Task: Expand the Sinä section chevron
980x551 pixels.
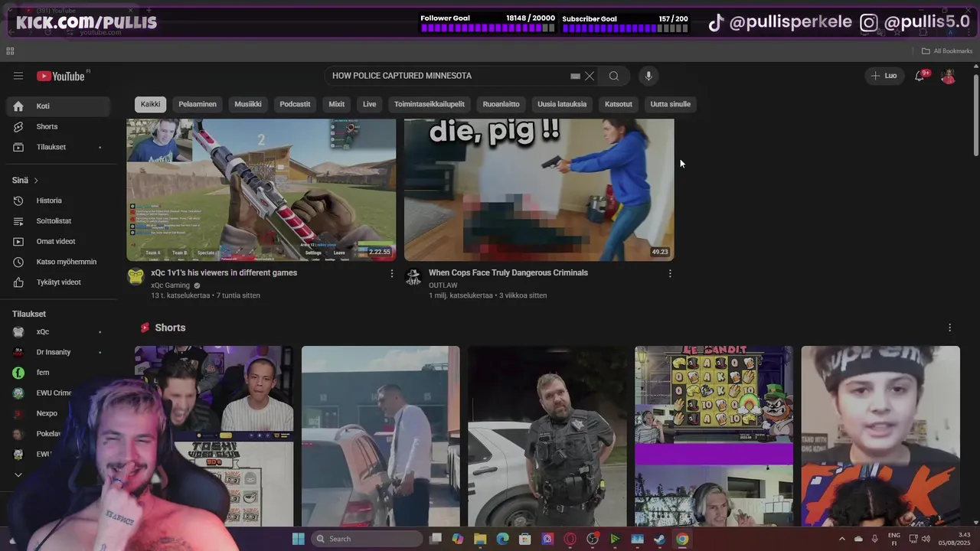Action: tap(36, 181)
